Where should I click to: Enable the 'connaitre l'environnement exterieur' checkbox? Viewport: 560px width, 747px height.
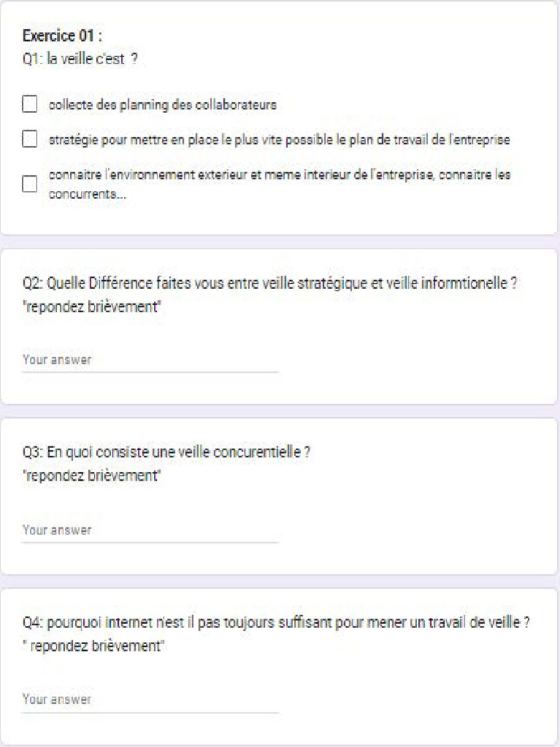pyautogui.click(x=30, y=183)
